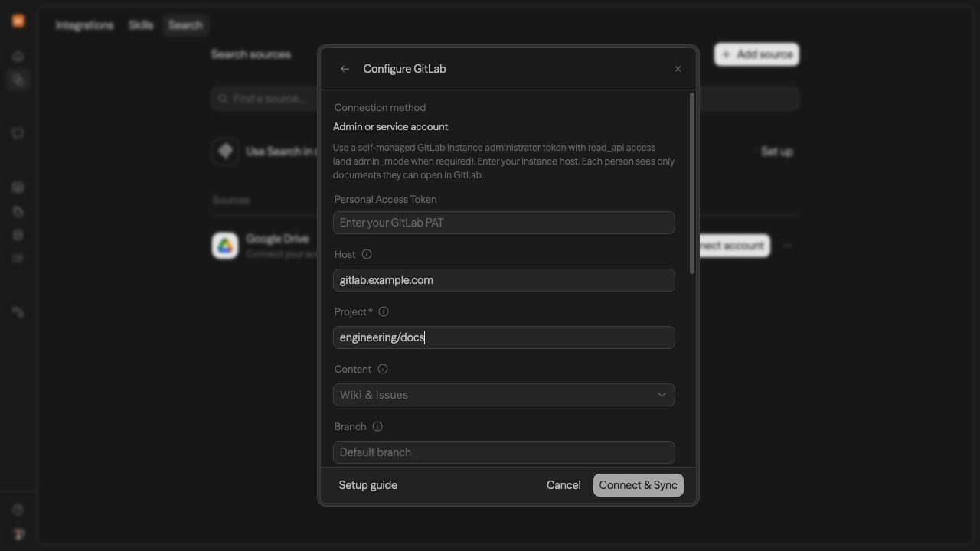Screen dimensions: 980x551
Task: Click the Admin or service account text
Action: coord(390,127)
